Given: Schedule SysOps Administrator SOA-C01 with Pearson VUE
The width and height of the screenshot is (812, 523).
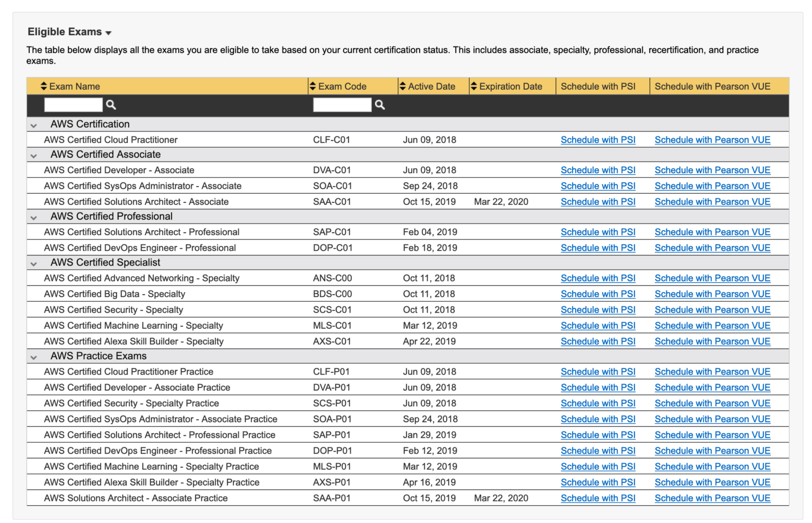Looking at the screenshot, I should pyautogui.click(x=712, y=186).
